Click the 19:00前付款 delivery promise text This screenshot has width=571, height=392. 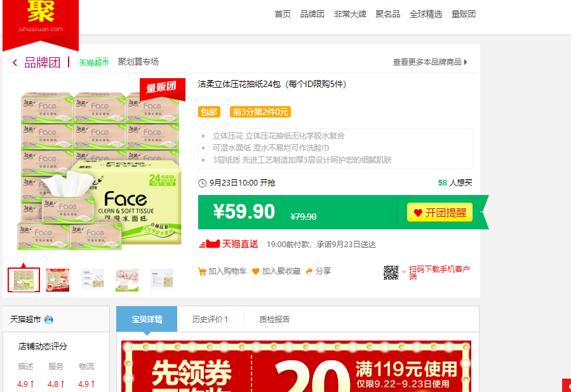coord(321,245)
